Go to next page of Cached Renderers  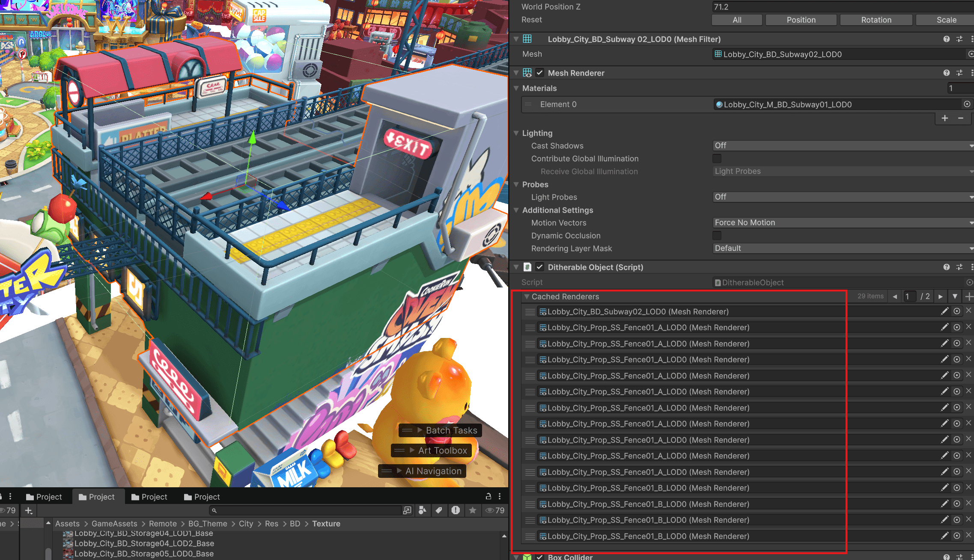pyautogui.click(x=940, y=296)
